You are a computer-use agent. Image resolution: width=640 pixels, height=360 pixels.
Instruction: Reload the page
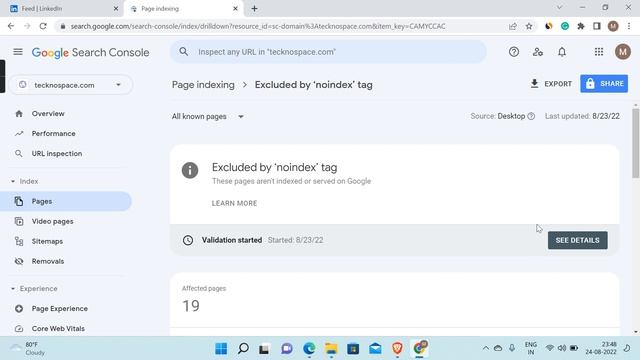point(43,26)
